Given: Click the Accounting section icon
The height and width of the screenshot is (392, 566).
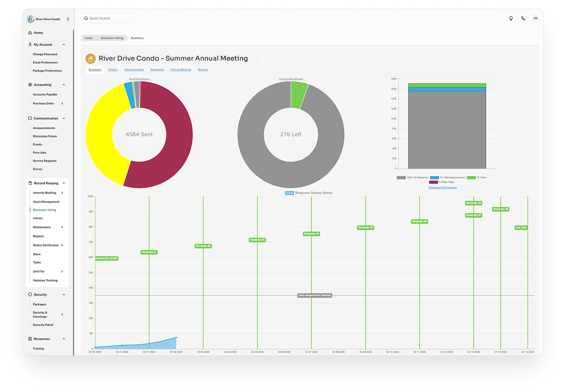Looking at the screenshot, I should [30, 85].
